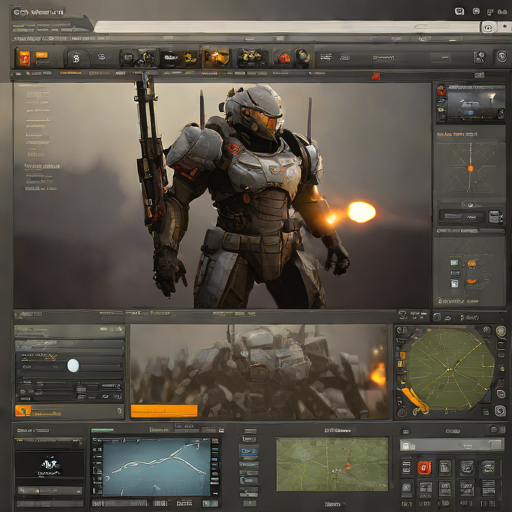Expand the gray bar dropdown in bottom-right panel
Viewport: 512px width, 512px height.
(452, 445)
